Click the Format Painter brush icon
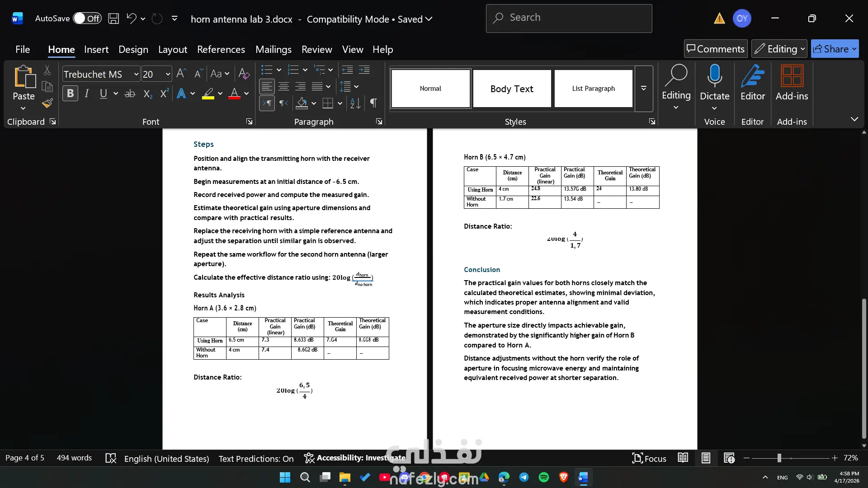Image resolution: width=868 pixels, height=488 pixels. 47,103
